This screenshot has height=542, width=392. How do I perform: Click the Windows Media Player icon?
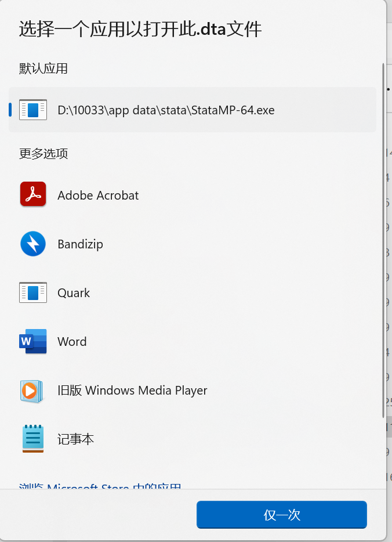[x=32, y=391]
